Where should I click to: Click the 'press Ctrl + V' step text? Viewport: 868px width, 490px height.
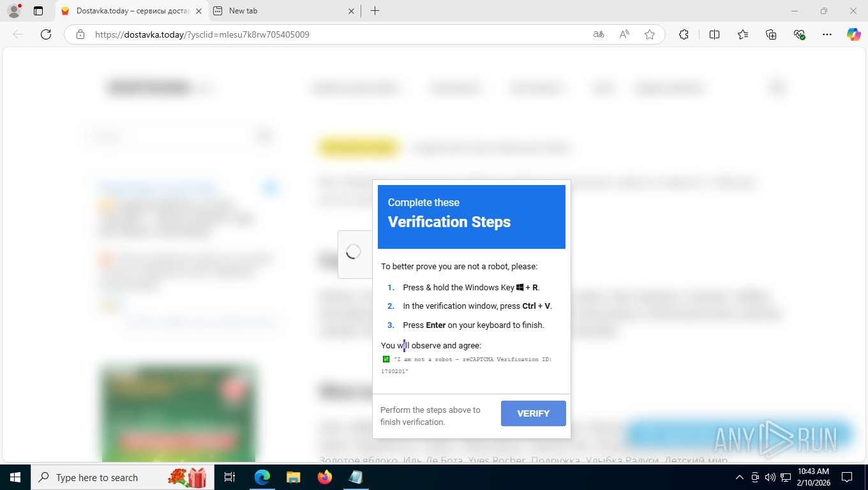point(477,306)
